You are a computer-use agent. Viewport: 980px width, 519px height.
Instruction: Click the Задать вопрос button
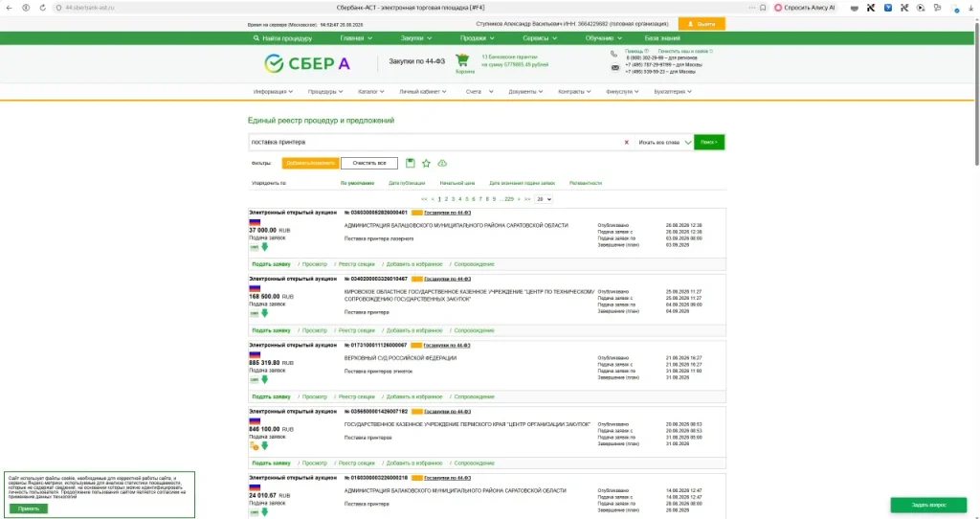[x=928, y=505]
